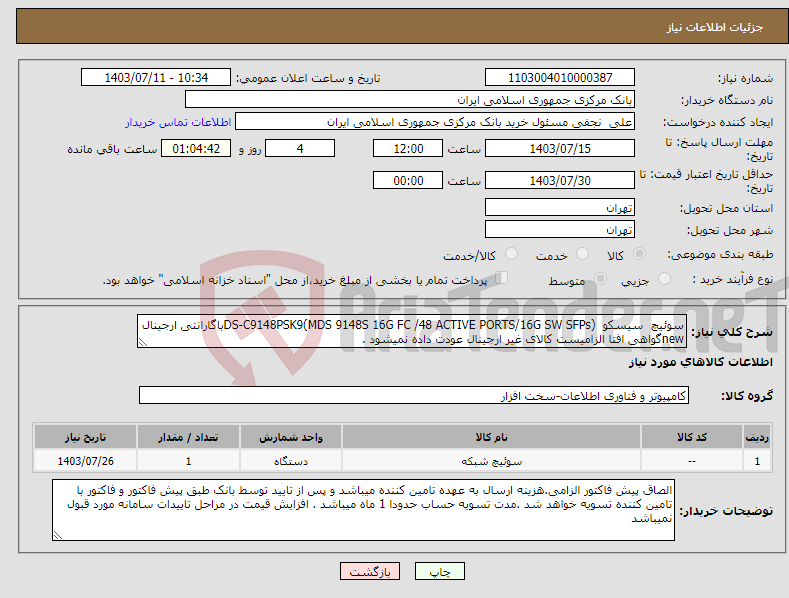Click the delivery city field تهران
Screen dimensions: 789x598
tap(560, 230)
